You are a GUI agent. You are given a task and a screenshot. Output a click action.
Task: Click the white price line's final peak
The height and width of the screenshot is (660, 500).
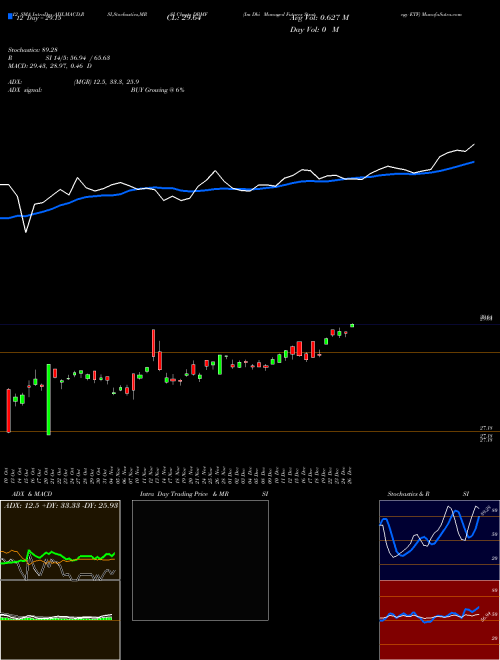pos(474,144)
